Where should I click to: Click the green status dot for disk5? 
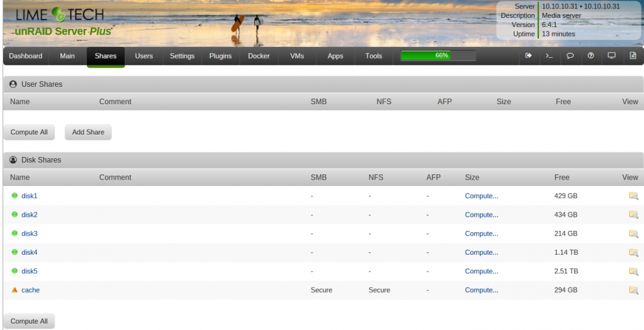point(15,271)
